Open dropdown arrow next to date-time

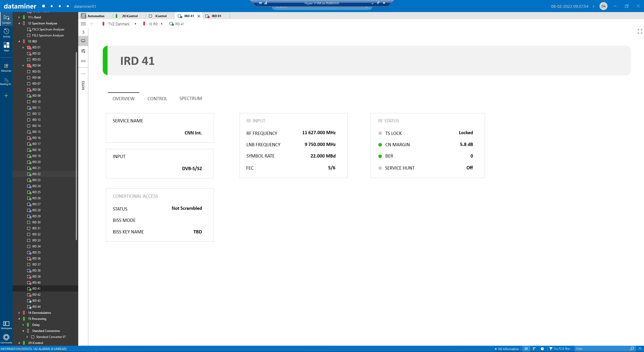tap(593, 7)
